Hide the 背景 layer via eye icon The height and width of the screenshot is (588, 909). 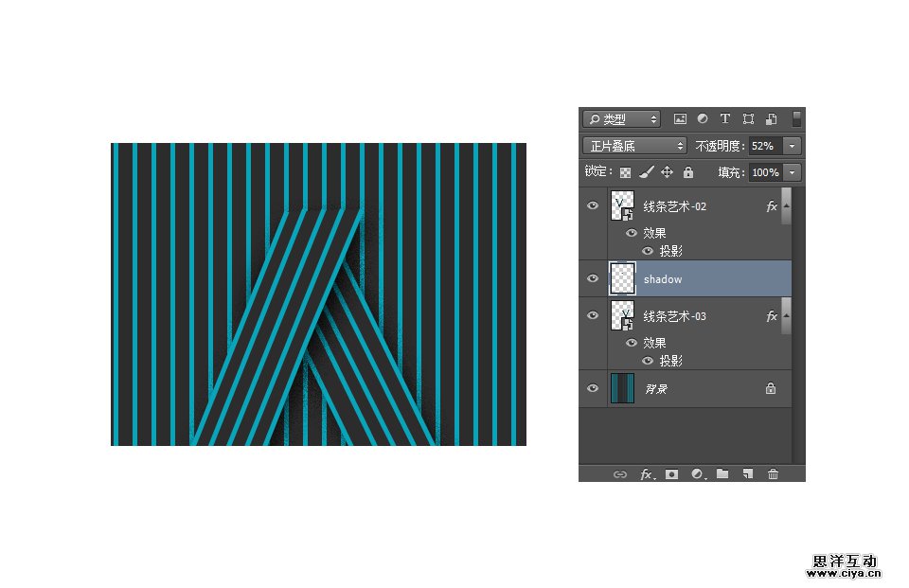click(593, 388)
